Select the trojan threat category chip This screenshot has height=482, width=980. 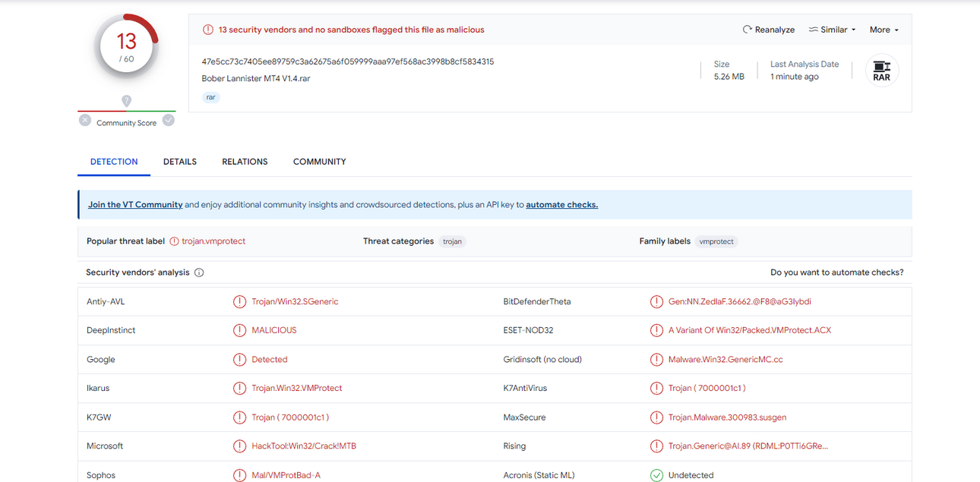click(453, 241)
